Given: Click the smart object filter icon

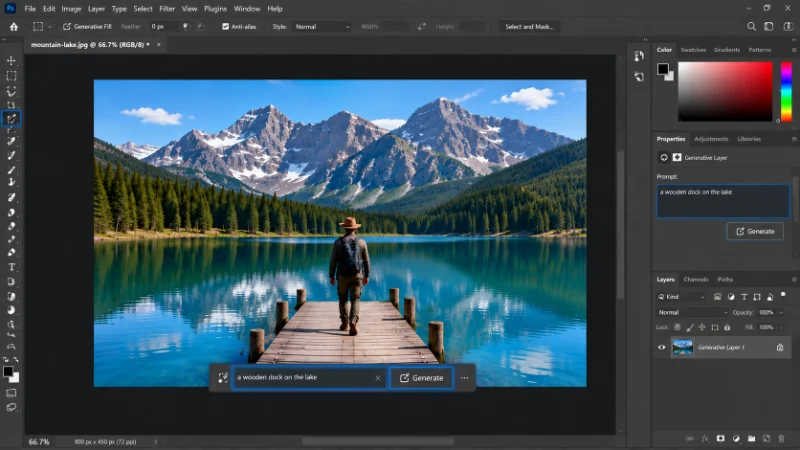Looking at the screenshot, I should [770, 297].
